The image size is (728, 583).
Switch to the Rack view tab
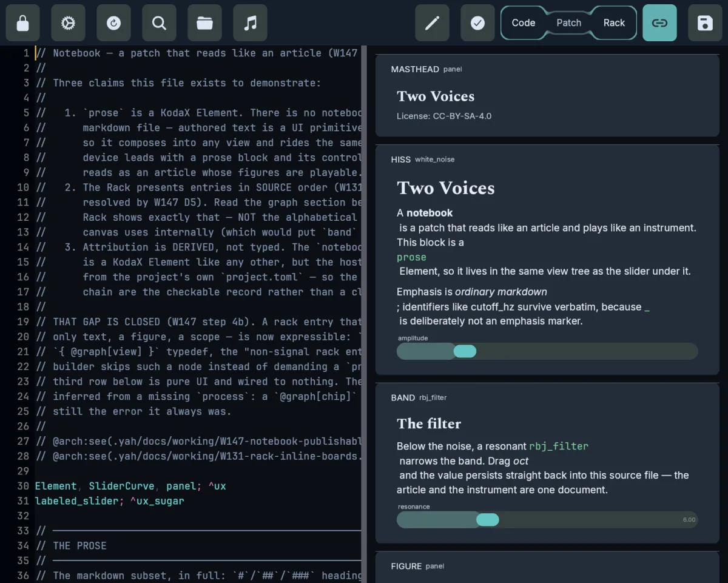614,23
